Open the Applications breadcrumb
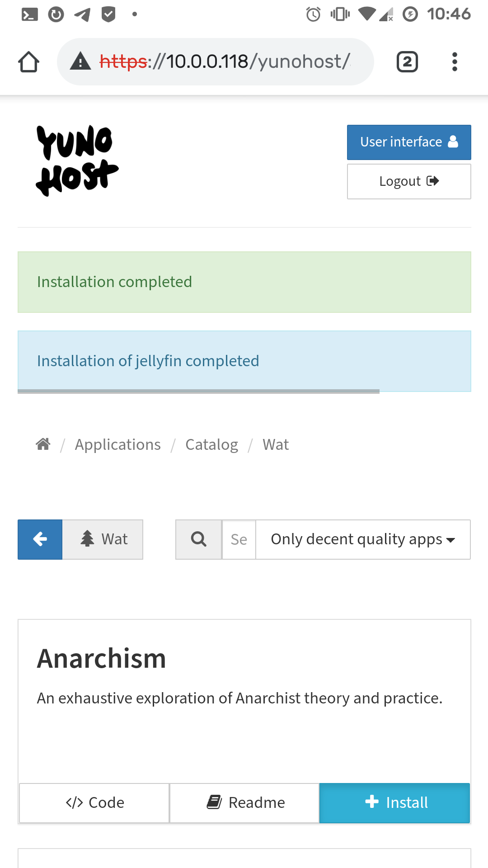This screenshot has height=868, width=488. [x=117, y=445]
